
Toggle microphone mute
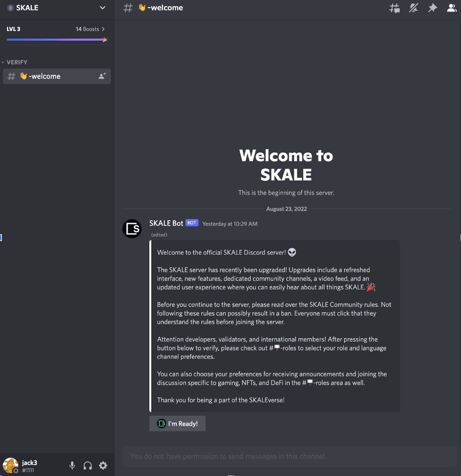72,465
